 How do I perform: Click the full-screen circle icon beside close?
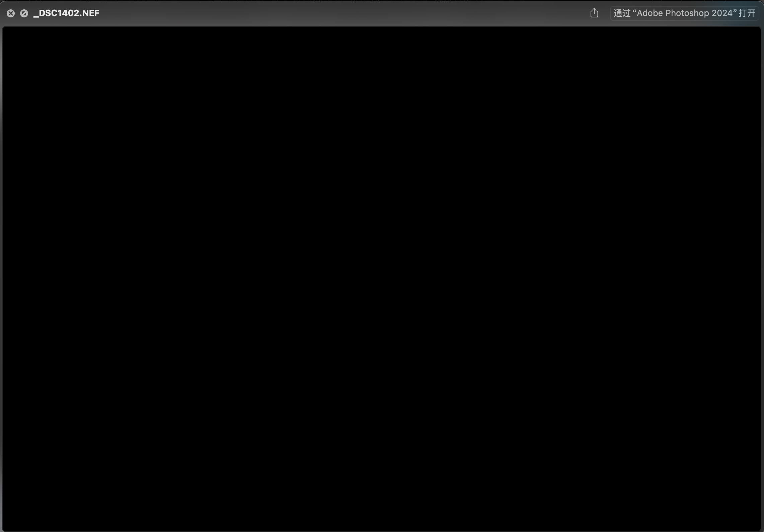(x=24, y=13)
